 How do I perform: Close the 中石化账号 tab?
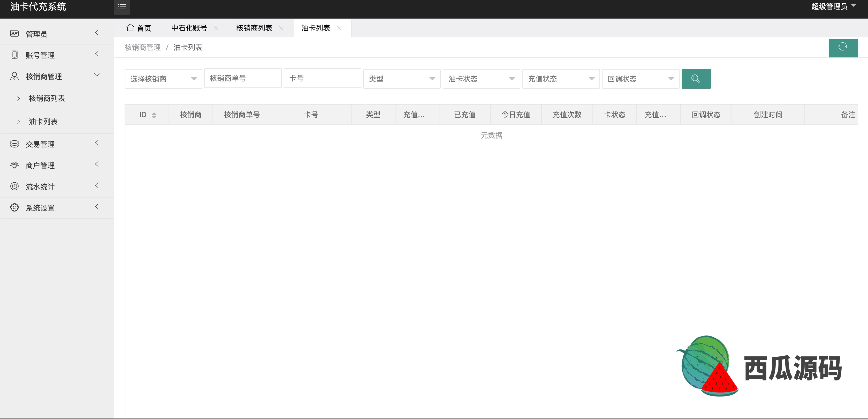[x=216, y=28]
